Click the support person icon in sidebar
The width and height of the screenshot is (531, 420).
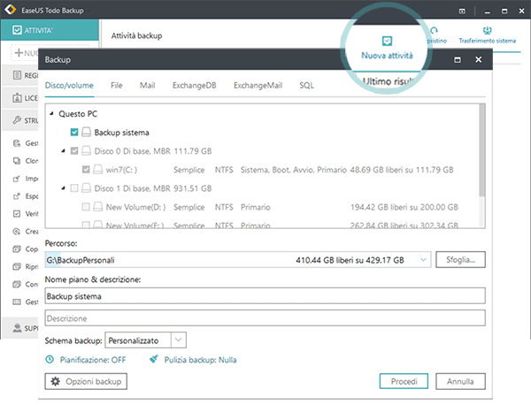[17, 328]
